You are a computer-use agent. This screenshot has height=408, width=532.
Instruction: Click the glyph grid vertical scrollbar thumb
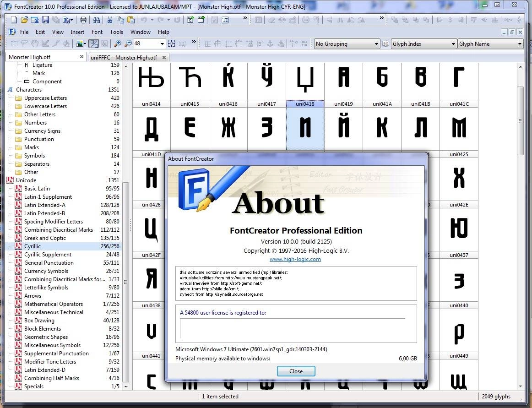[x=521, y=120]
